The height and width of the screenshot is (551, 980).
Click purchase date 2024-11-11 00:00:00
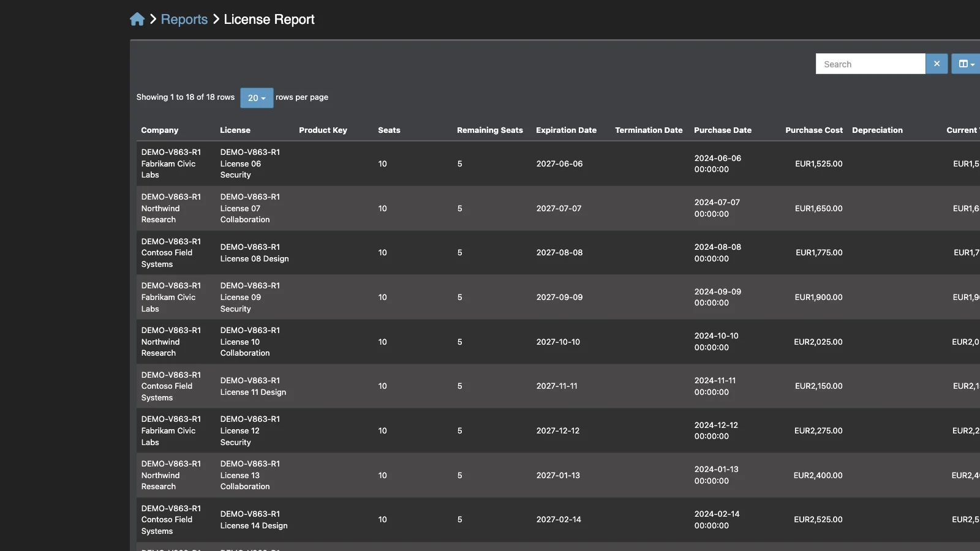pos(715,386)
